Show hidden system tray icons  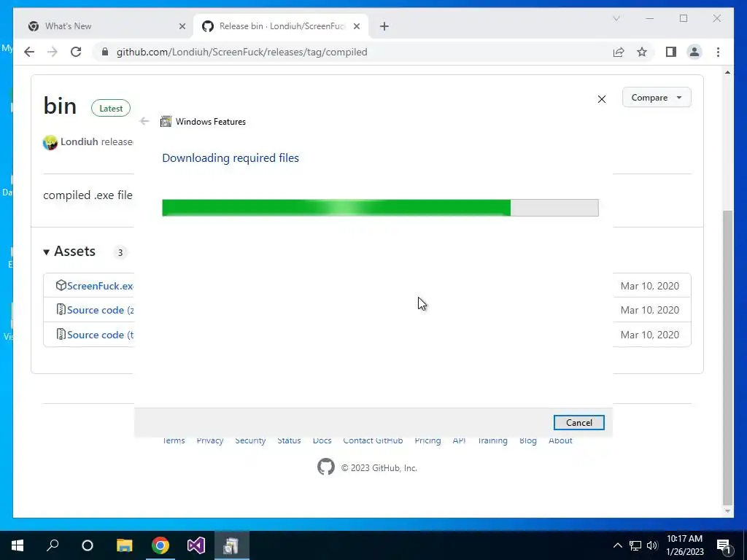[x=617, y=545]
